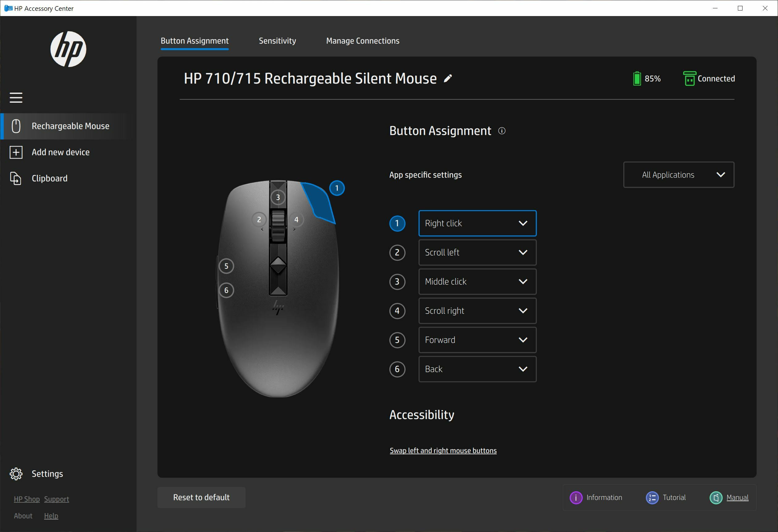Expand the Button 1 assignment dropdown
The image size is (778, 532).
(523, 223)
